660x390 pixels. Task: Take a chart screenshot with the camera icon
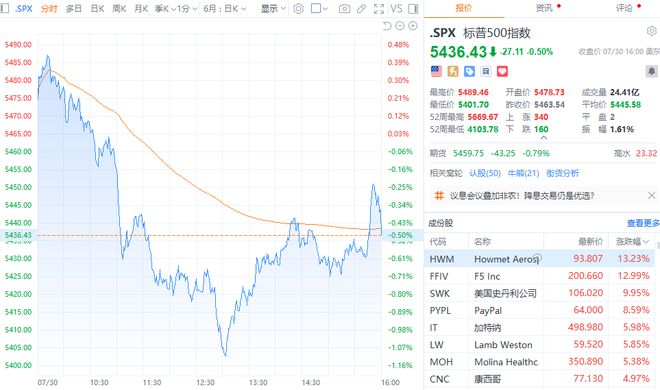coord(344,8)
